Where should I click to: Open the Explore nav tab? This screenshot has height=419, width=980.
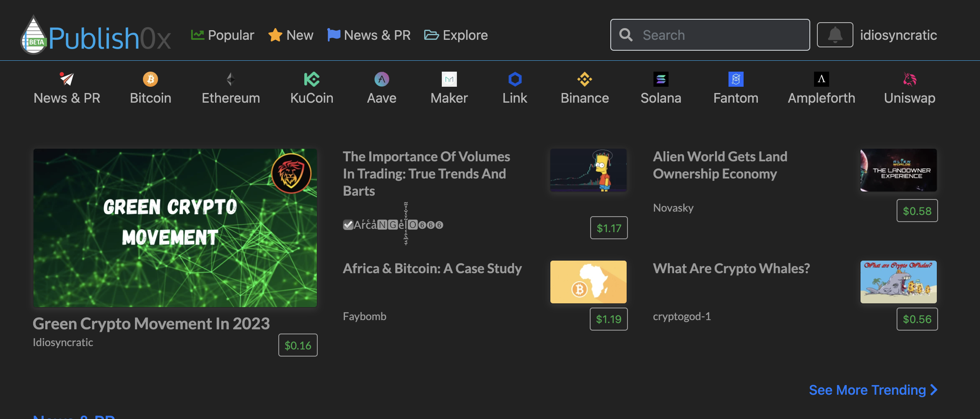(456, 35)
